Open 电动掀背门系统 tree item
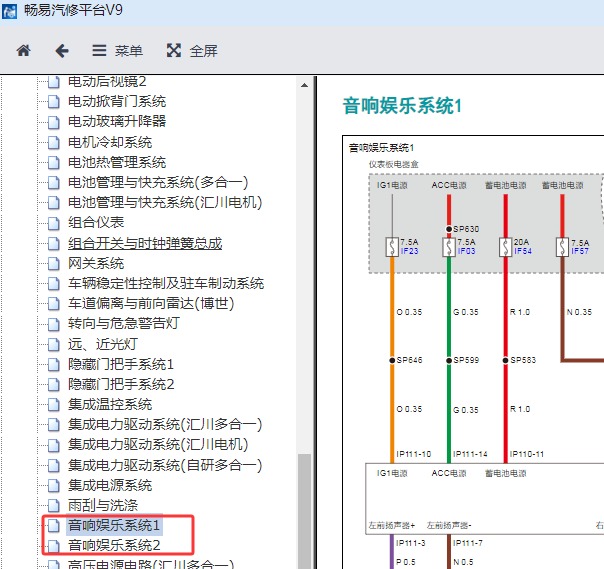 117,101
